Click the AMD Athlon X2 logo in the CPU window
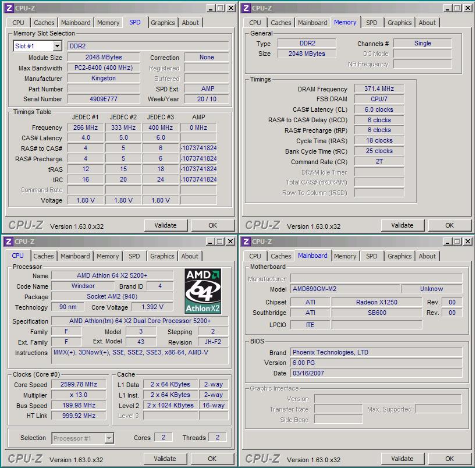The height and width of the screenshot is (468, 476). tap(203, 291)
